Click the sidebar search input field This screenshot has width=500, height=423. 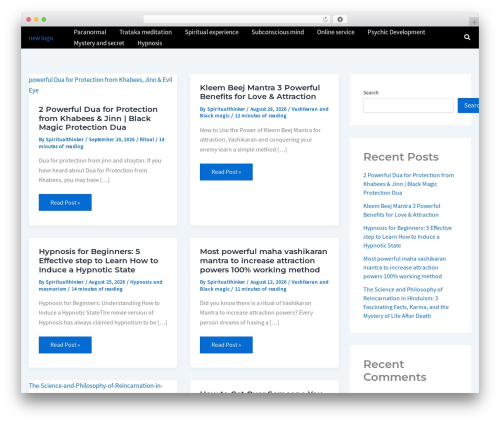pyautogui.click(x=408, y=105)
